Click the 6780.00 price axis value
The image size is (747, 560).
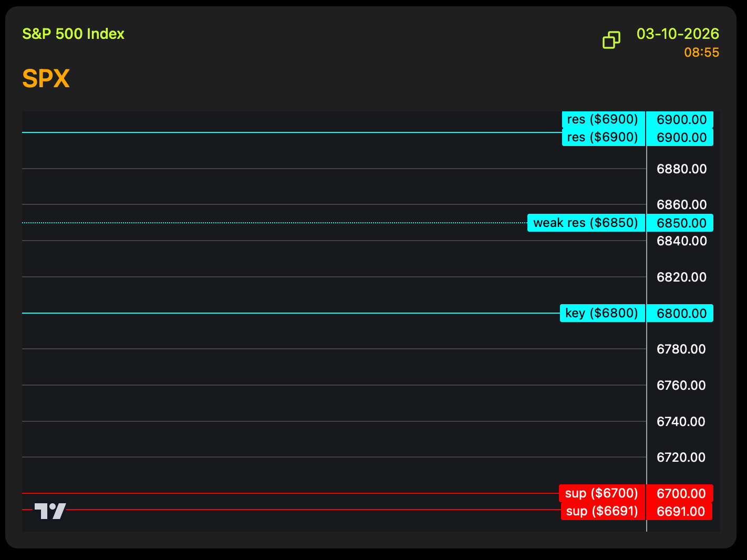(681, 349)
